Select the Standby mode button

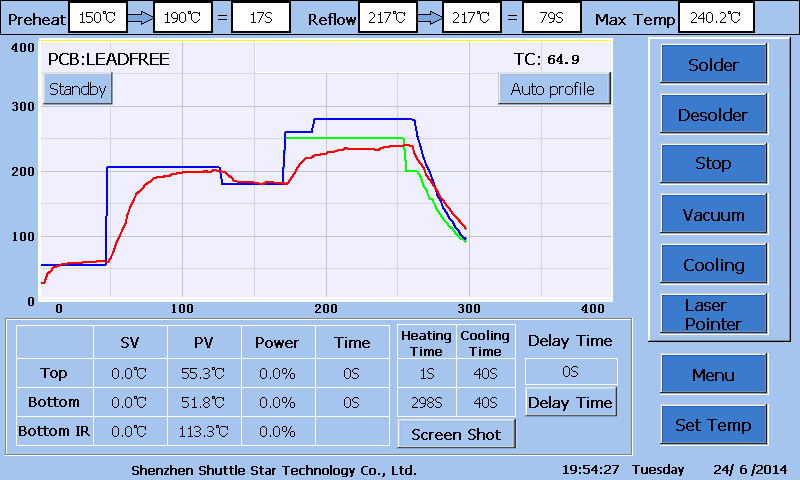(78, 89)
